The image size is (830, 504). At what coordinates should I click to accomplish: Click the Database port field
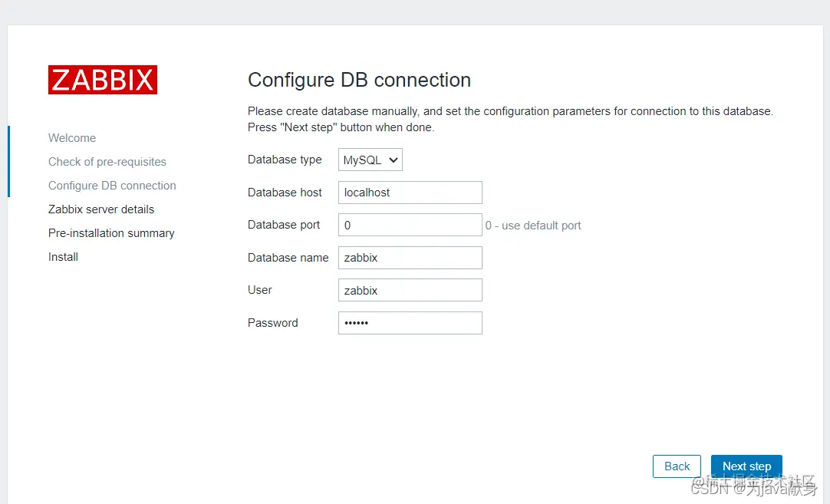410,225
